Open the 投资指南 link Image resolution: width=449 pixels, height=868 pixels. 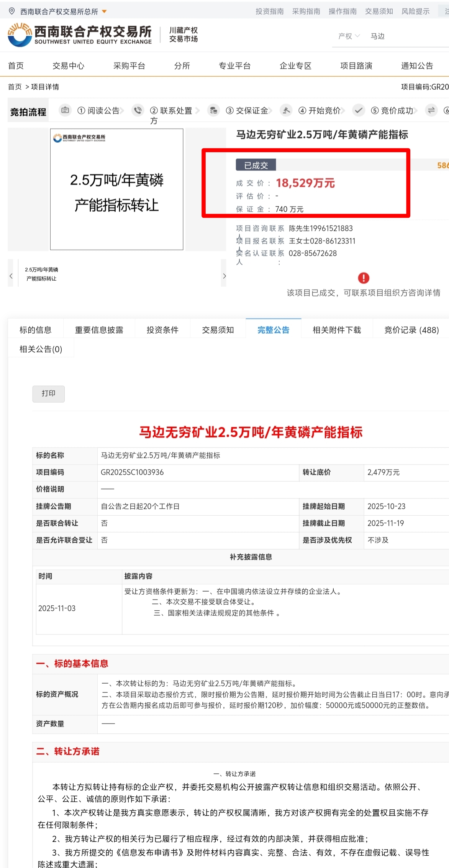270,12
